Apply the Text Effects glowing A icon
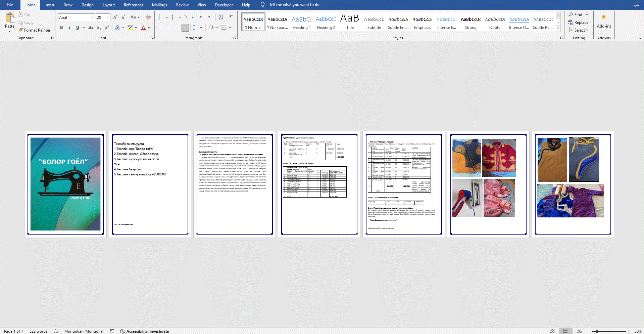The image size is (644, 334). tap(117, 28)
